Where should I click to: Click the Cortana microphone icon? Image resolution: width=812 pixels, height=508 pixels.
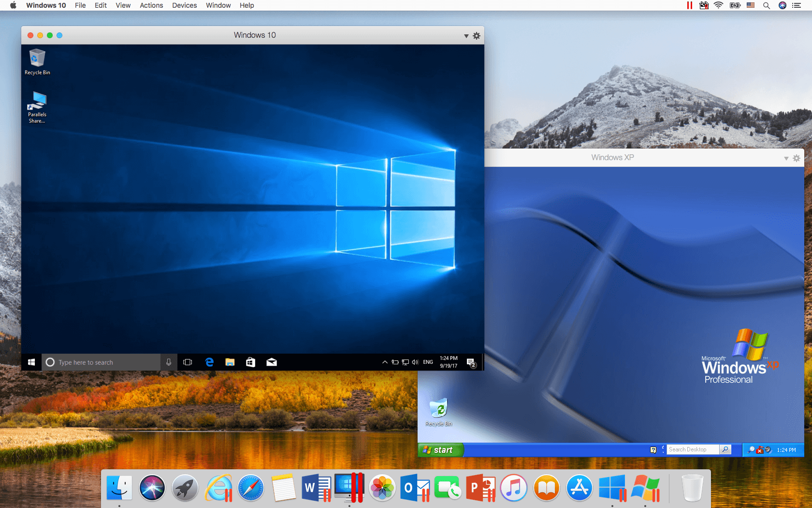point(169,362)
